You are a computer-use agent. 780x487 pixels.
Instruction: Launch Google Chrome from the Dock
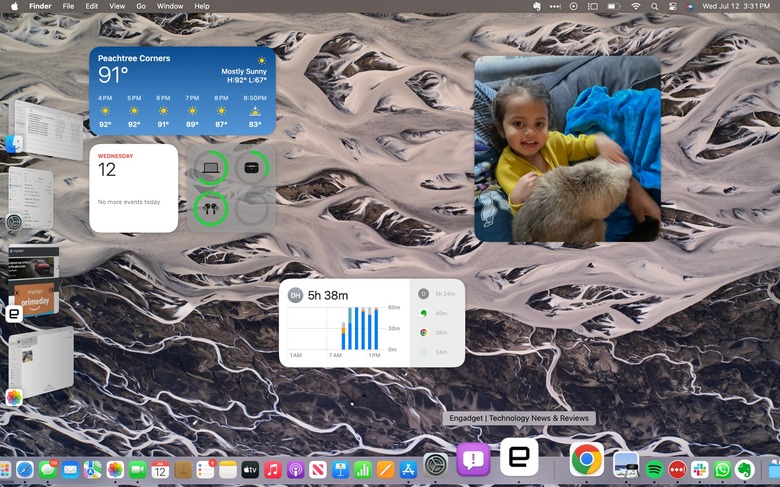click(586, 459)
